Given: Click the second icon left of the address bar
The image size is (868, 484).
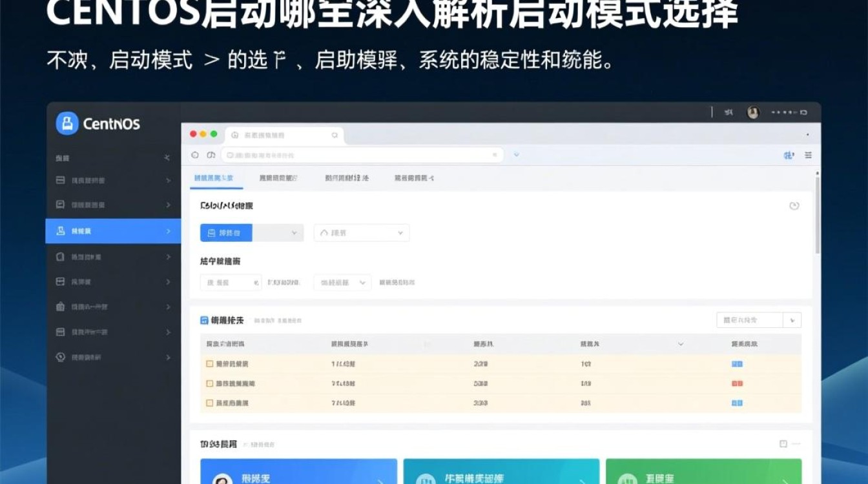Looking at the screenshot, I should point(211,155).
